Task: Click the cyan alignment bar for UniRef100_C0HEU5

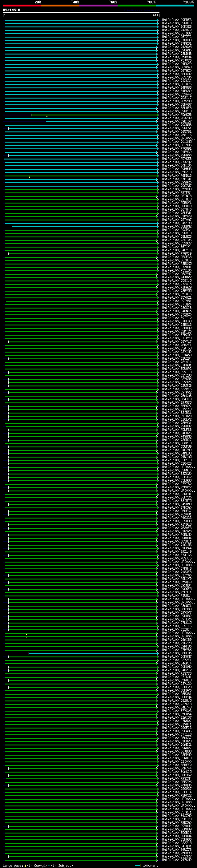Action: click(x=93, y=653)
